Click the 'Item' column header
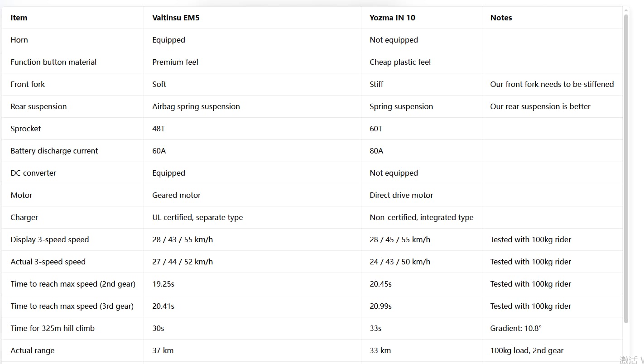The width and height of the screenshot is (644, 364). pos(19,18)
